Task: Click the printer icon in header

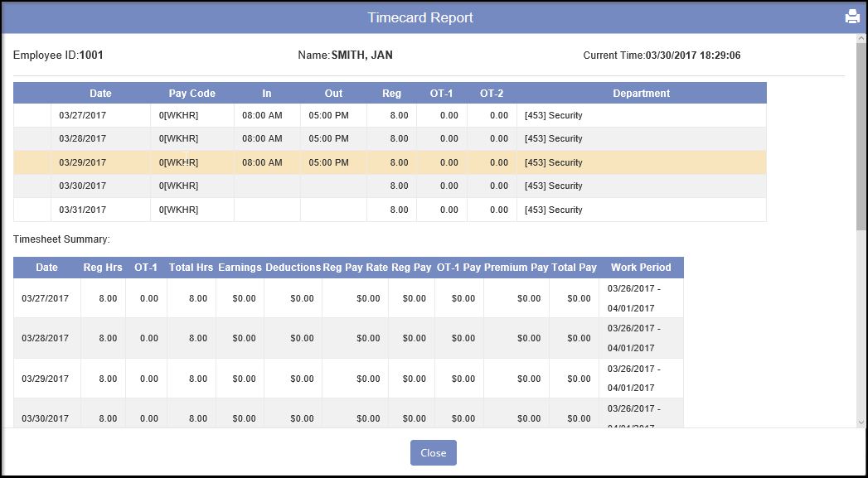Action: [x=852, y=17]
